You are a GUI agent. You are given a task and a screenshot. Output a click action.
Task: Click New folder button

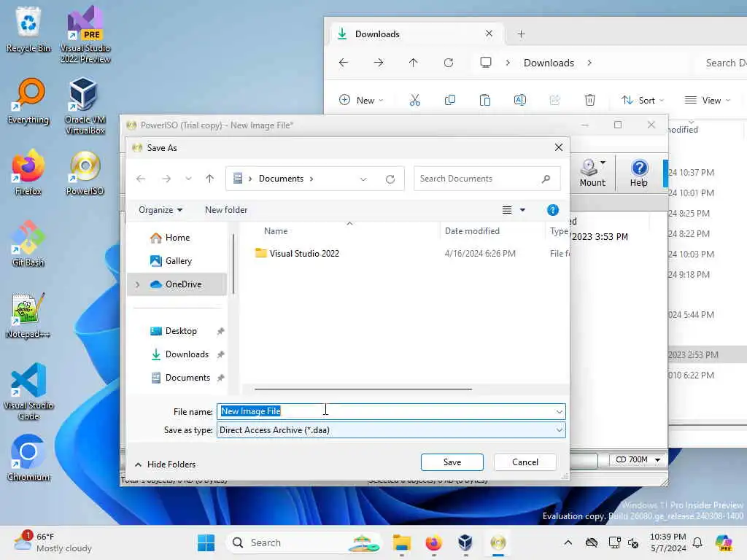pyautogui.click(x=226, y=210)
